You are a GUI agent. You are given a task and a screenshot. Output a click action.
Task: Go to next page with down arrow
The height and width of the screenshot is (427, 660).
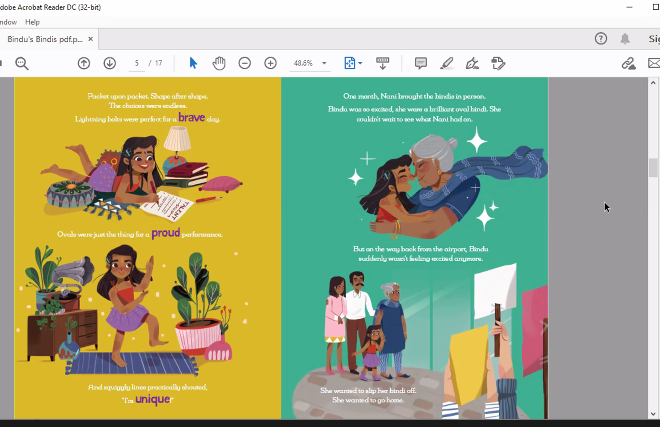click(x=109, y=63)
